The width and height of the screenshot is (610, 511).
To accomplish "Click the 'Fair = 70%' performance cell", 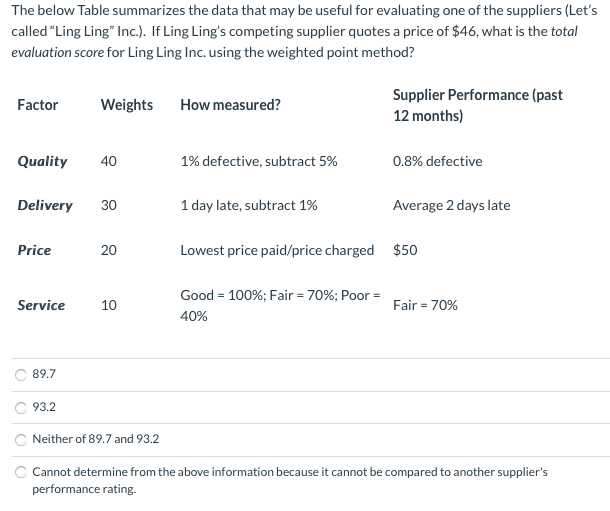I will pos(425,305).
